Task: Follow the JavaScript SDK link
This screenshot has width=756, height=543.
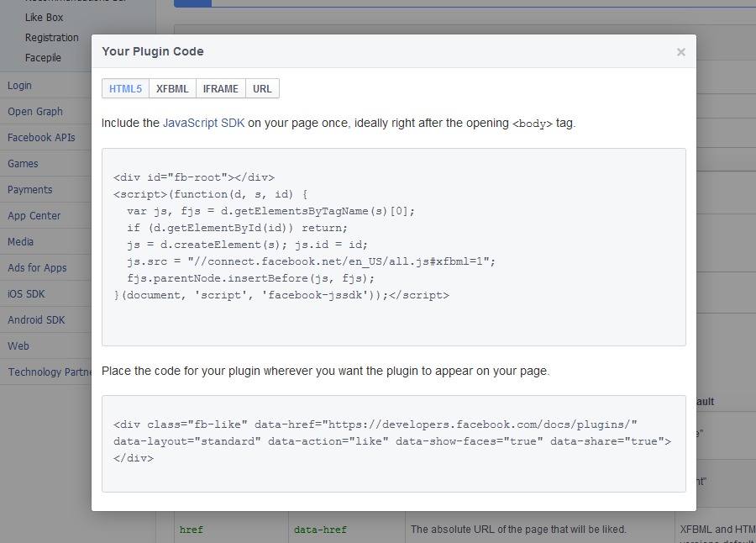Action: coord(203,123)
